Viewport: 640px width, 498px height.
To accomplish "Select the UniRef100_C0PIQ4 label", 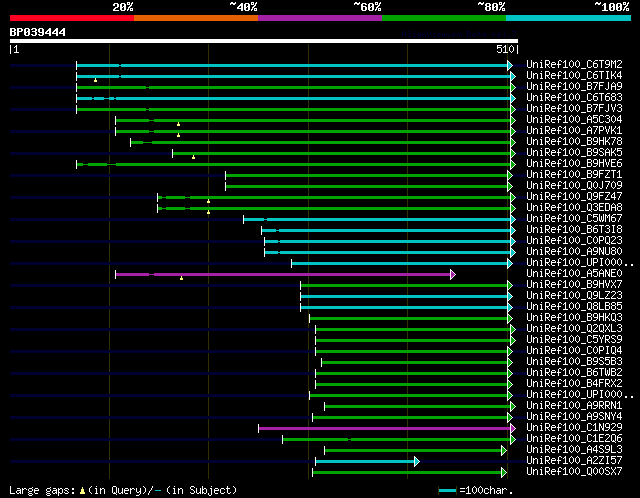I will tap(574, 351).
